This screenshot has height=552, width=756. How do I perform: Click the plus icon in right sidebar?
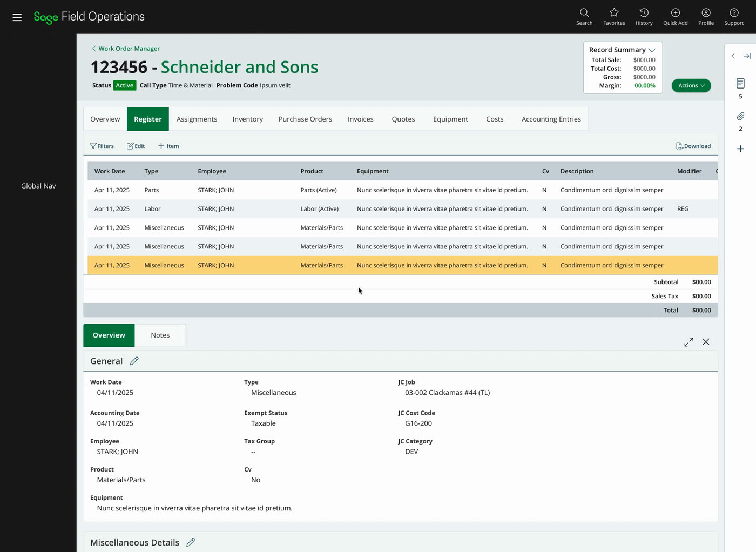point(740,149)
